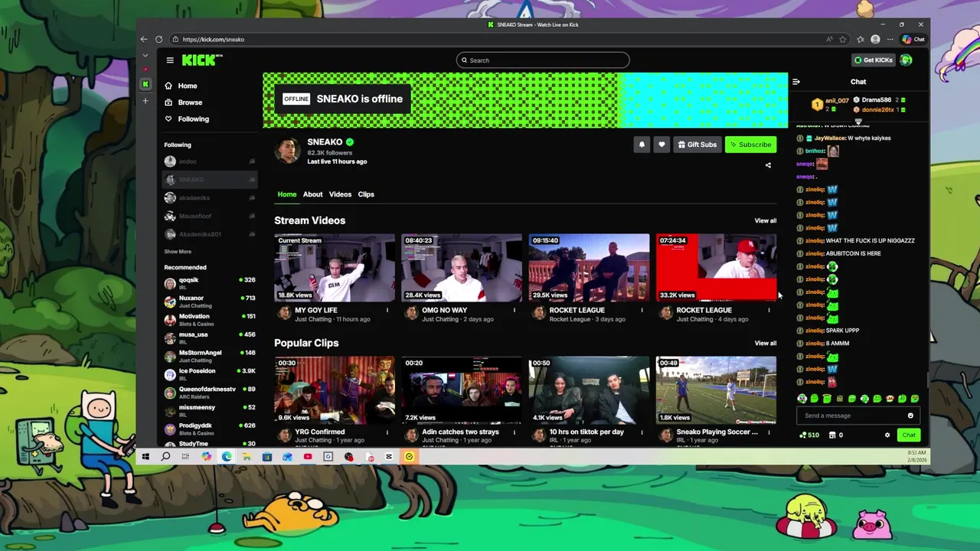Open recommended channel Nuxanor
The width and height of the screenshot is (980, 551).
pyautogui.click(x=210, y=302)
